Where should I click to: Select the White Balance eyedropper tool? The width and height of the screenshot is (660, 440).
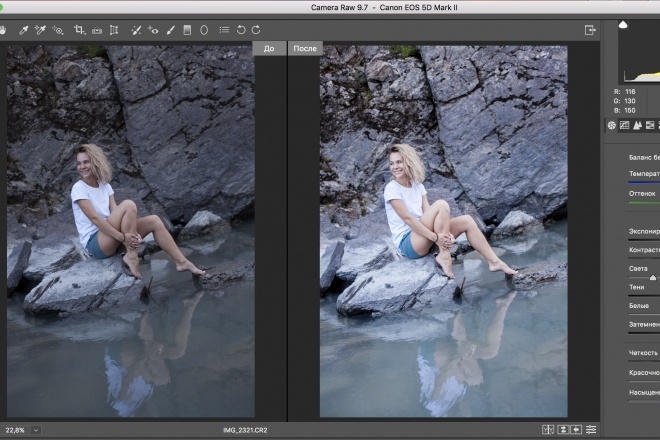click(x=24, y=30)
